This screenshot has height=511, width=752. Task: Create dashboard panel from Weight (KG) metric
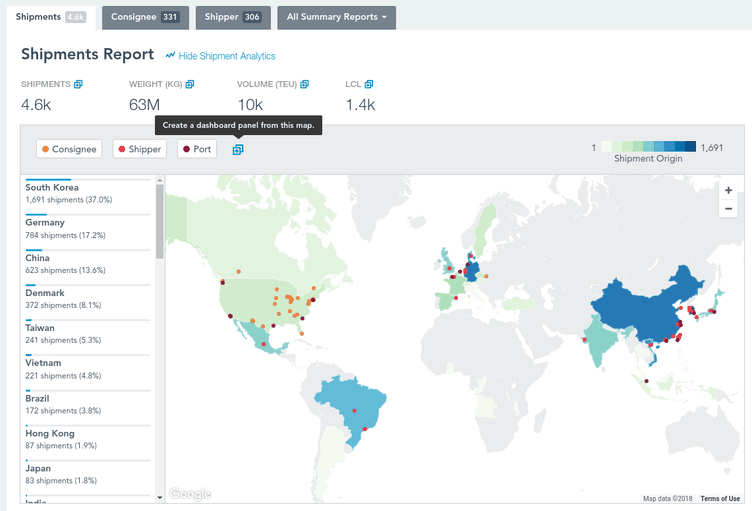[x=189, y=84]
